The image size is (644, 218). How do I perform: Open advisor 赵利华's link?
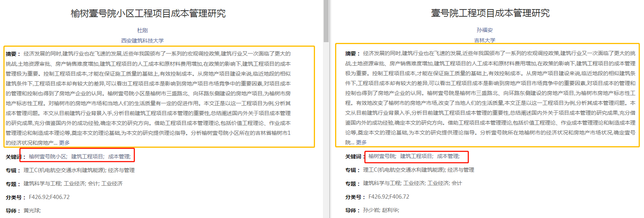pyautogui.click(x=390, y=210)
